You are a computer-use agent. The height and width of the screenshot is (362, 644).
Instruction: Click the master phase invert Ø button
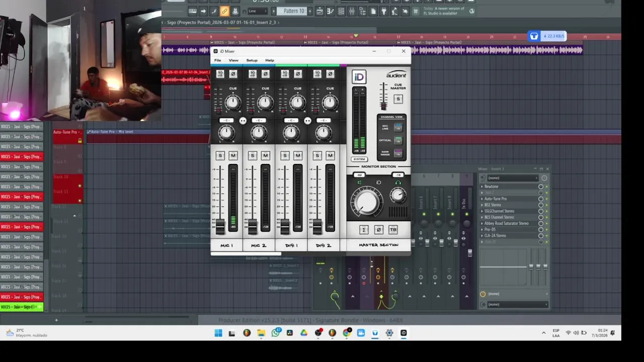point(378,230)
